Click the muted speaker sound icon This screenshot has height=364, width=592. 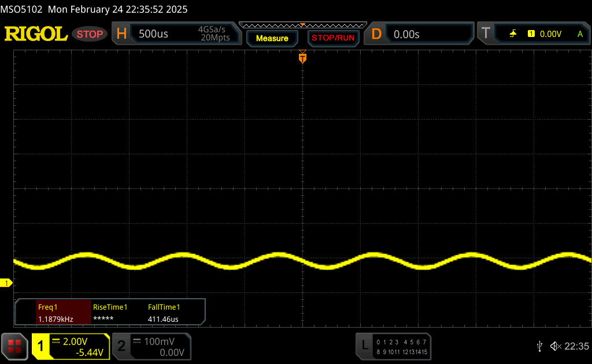point(556,346)
